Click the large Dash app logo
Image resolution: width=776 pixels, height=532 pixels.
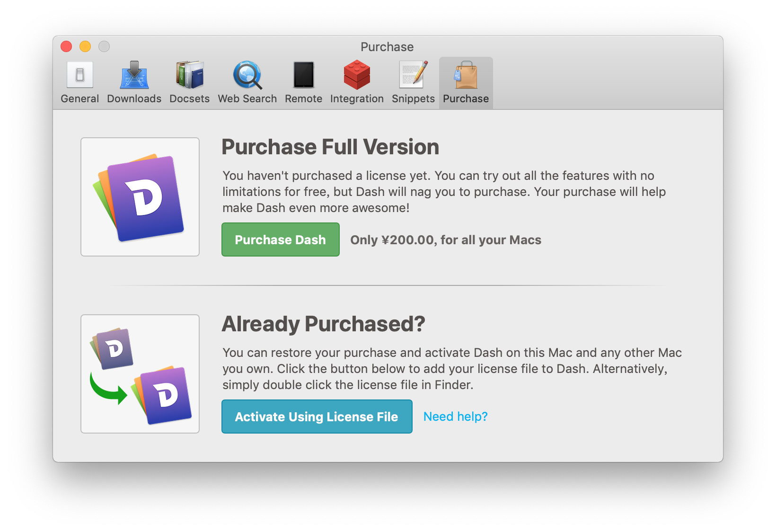pyautogui.click(x=140, y=197)
